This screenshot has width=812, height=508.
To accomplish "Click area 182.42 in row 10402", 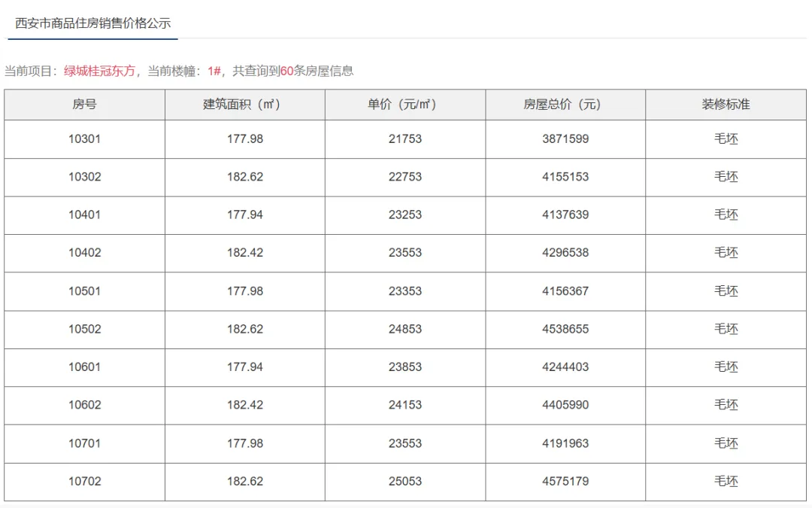I will (x=245, y=253).
